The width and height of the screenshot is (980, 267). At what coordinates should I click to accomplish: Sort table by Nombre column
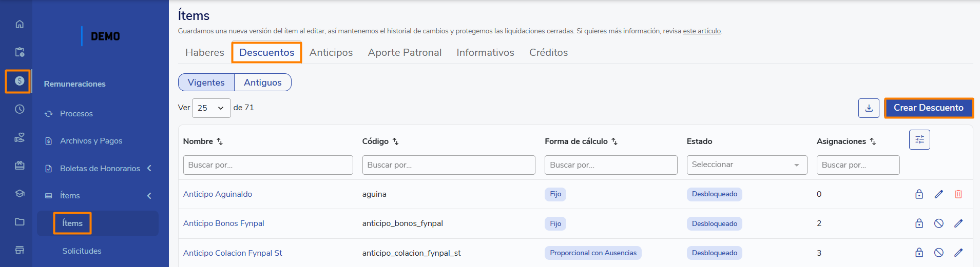point(220,141)
